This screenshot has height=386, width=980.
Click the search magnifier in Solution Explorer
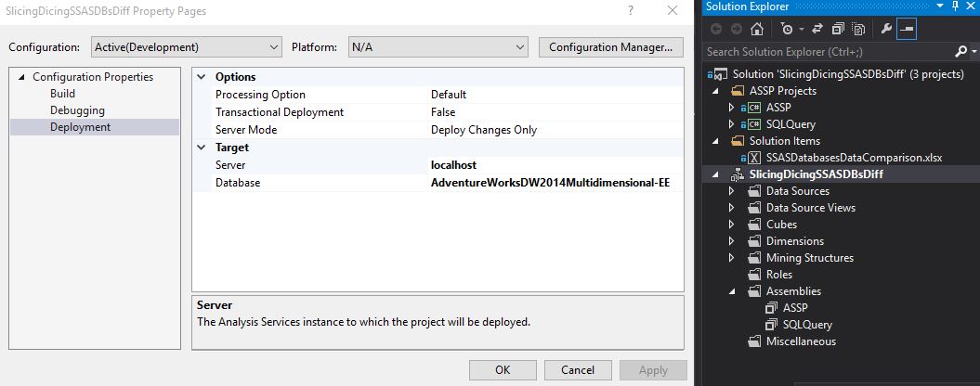[x=960, y=51]
